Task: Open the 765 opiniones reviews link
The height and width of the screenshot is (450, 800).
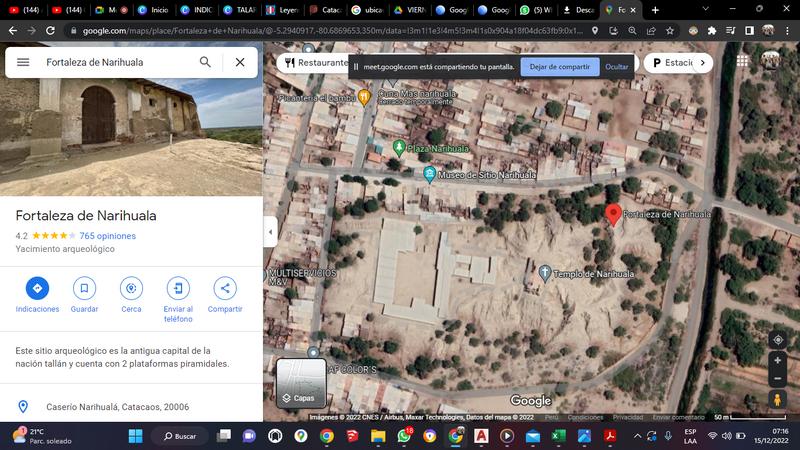Action: click(108, 236)
